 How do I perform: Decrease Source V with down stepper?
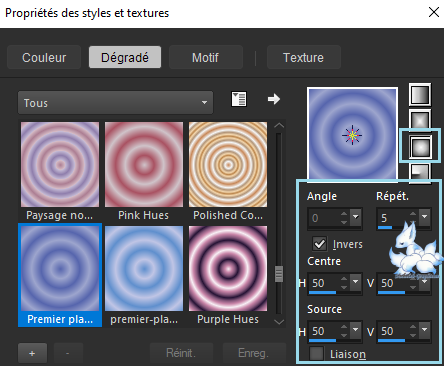point(413,336)
